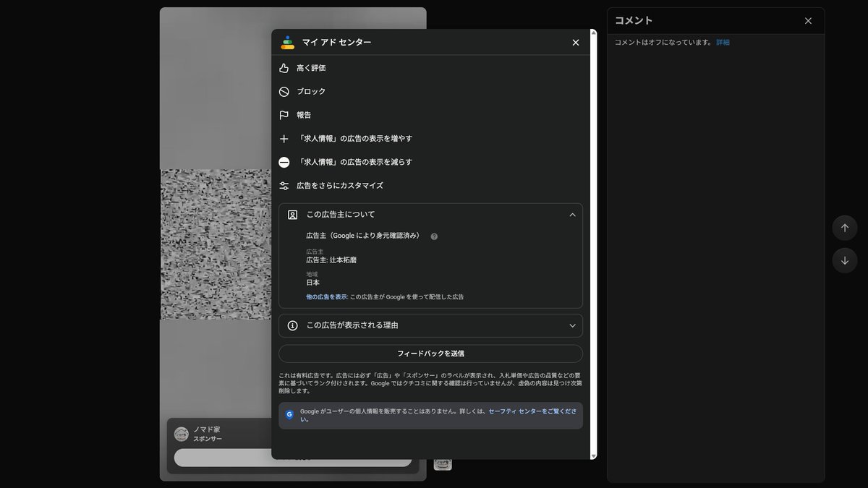Image resolution: width=868 pixels, height=488 pixels.
Task: Click the コメント panel heading
Action: pos(634,21)
